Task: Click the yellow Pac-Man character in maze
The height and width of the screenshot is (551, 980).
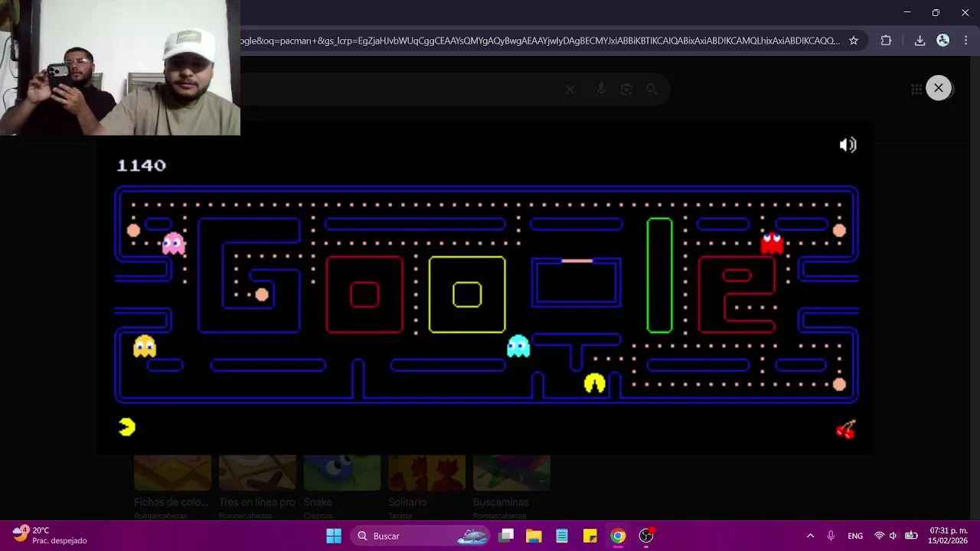Action: (595, 383)
